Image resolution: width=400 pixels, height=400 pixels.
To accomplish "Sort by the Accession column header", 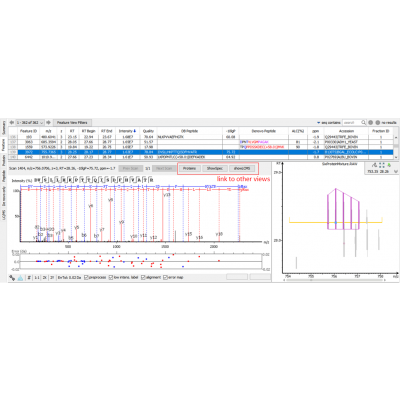I will click(346, 131).
